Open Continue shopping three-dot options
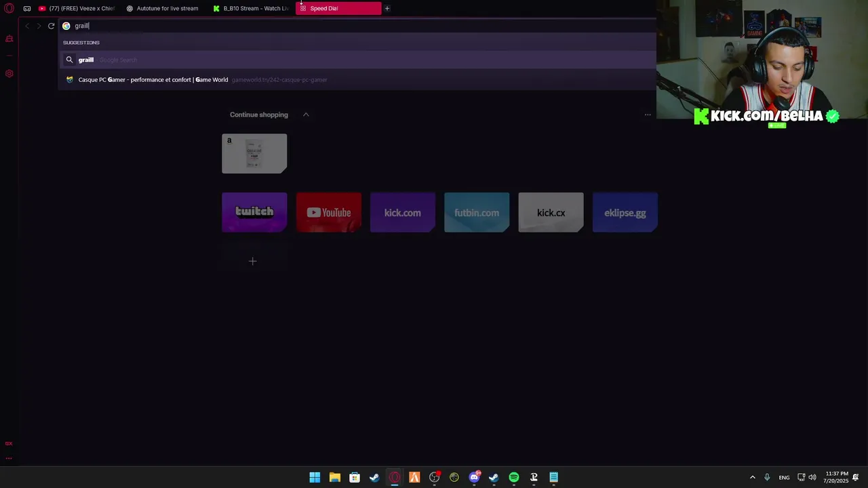 (x=648, y=115)
